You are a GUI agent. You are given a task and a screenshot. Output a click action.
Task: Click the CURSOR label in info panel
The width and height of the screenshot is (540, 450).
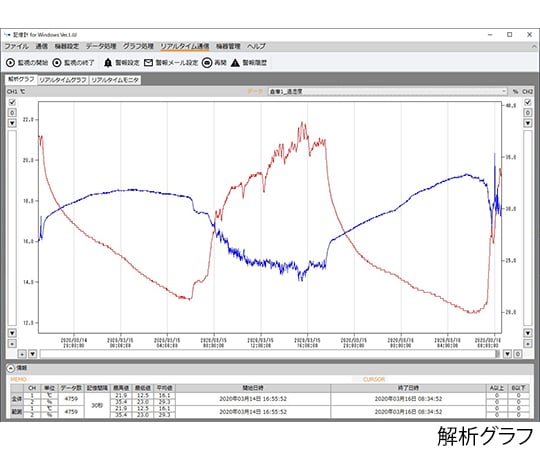pos(374,379)
